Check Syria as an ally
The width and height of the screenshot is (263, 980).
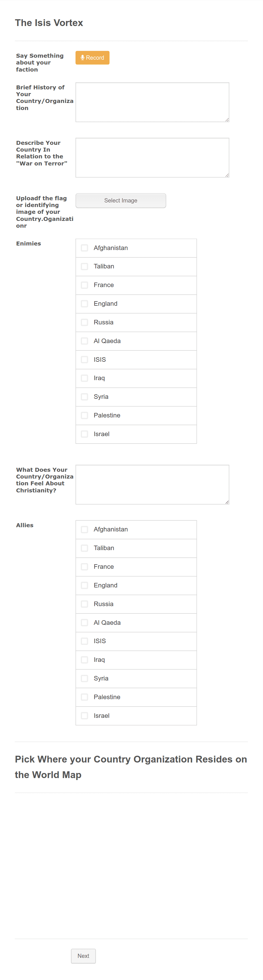pos(84,678)
